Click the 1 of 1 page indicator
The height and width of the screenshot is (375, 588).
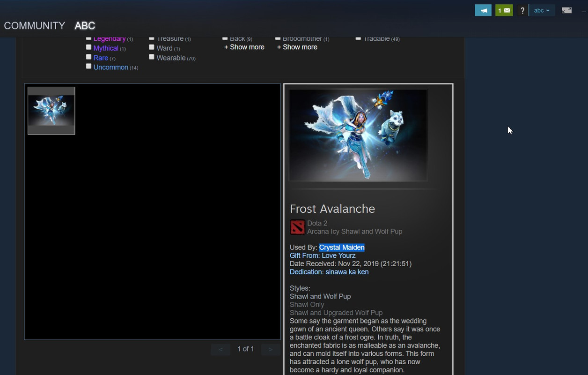coord(246,349)
